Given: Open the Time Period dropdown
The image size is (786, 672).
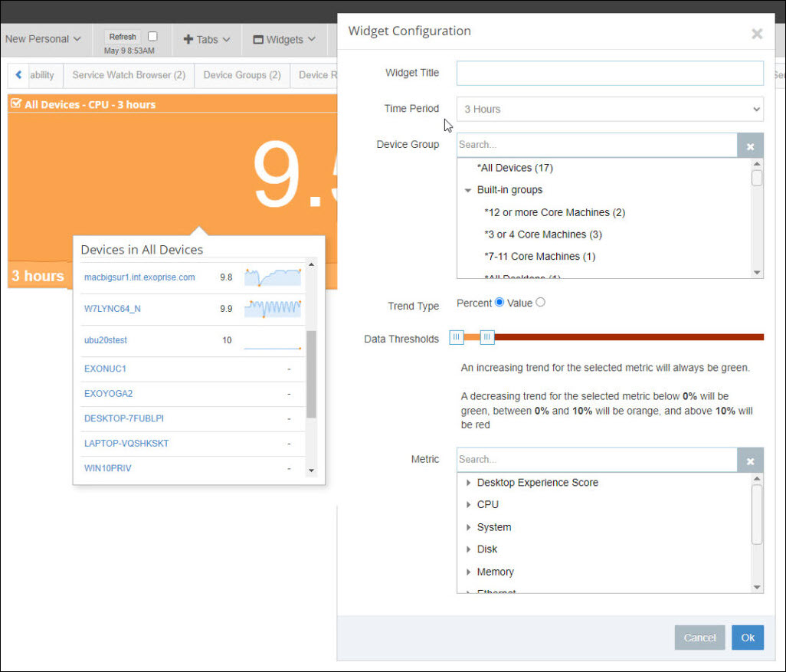Looking at the screenshot, I should 610,109.
